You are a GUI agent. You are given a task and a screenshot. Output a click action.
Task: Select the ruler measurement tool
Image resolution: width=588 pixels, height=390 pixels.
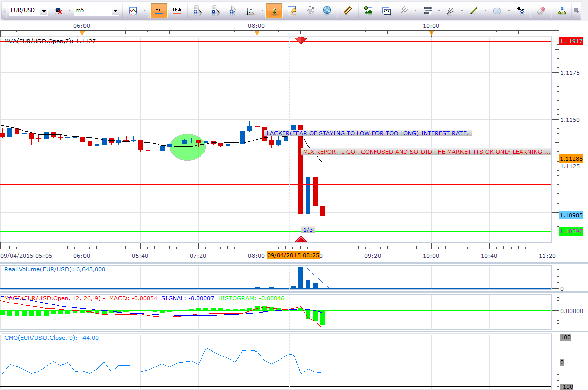pyautogui.click(x=347, y=10)
